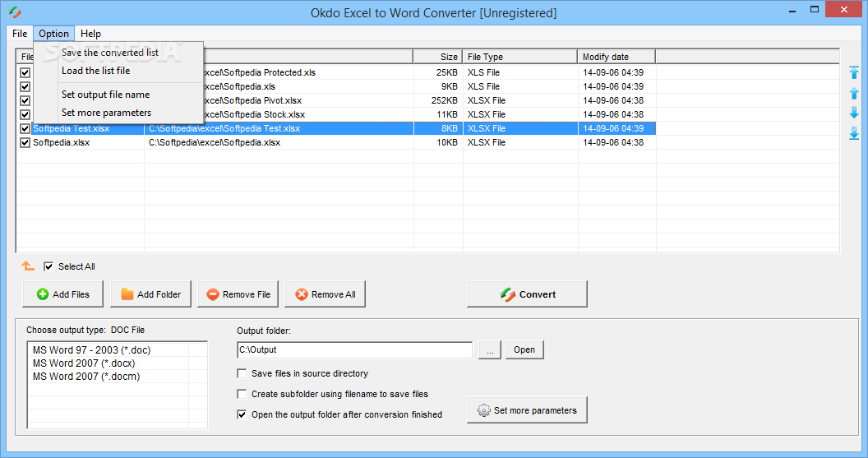Click the 11KB size cell
This screenshot has height=458, width=868.
tap(447, 114)
